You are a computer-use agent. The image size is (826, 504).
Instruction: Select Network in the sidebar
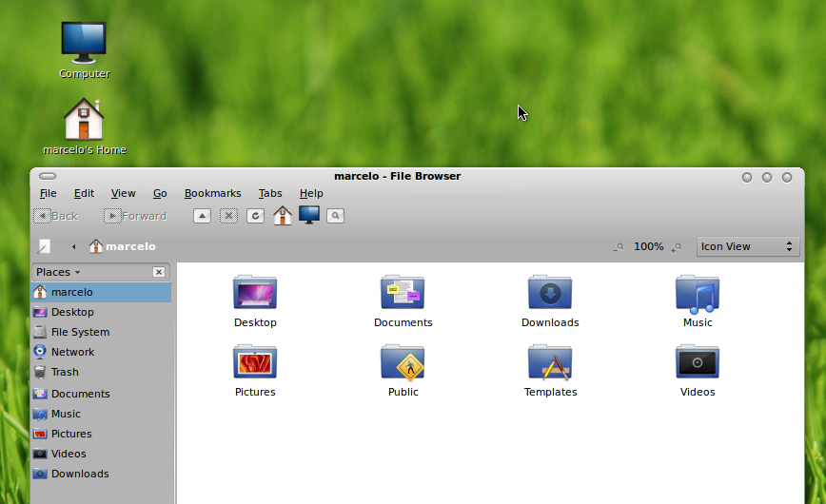[x=101, y=353]
